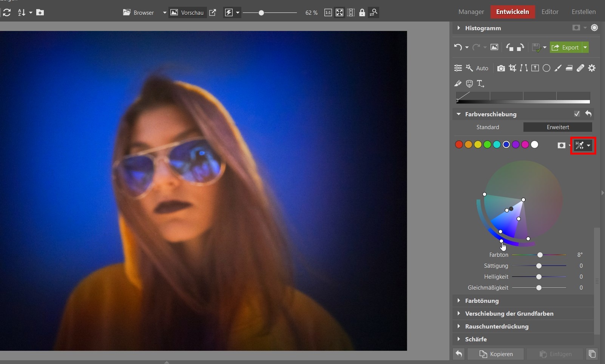The image size is (605, 364).
Task: Select the Radial filter circle tool
Action: (x=546, y=68)
